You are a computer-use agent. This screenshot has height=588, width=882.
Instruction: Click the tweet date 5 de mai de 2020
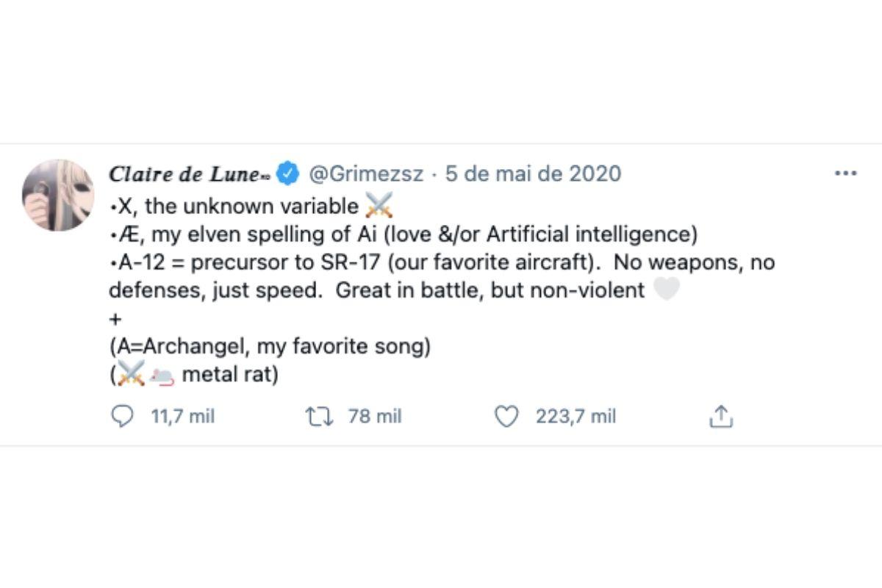tap(533, 174)
